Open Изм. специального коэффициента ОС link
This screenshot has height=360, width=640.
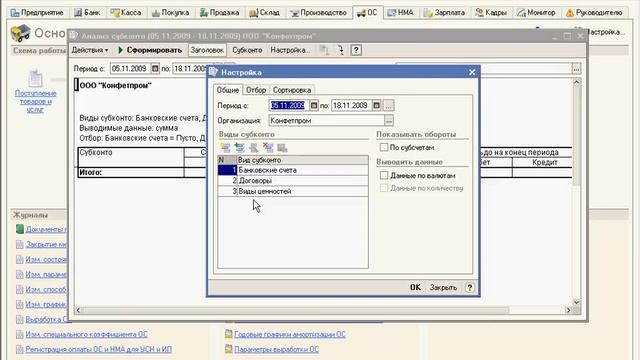[x=87, y=334]
